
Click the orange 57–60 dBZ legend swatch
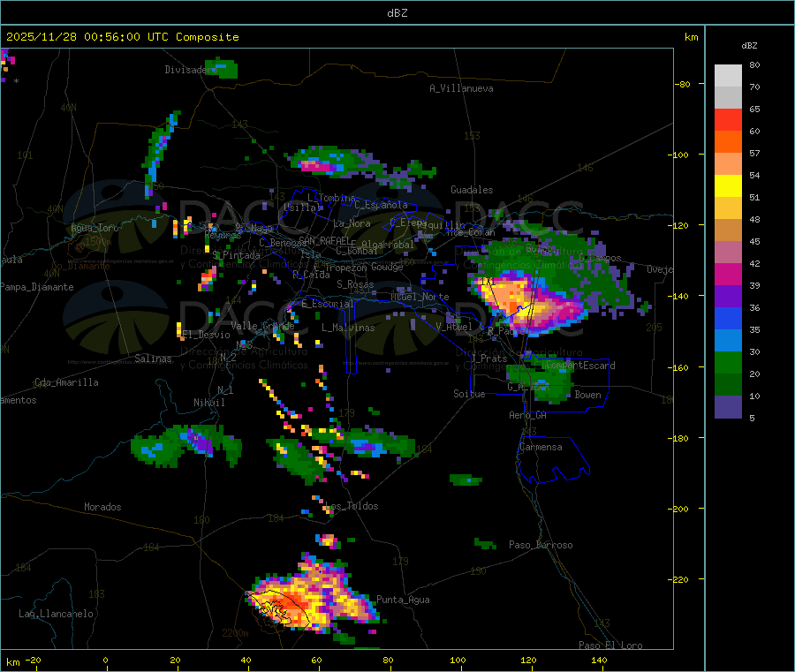click(728, 142)
